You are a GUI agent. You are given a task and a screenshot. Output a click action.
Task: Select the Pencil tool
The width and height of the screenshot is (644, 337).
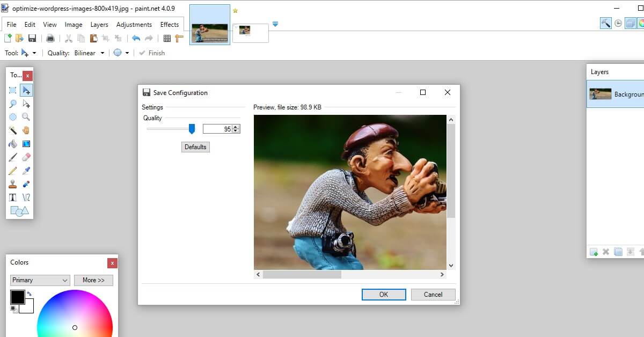(13, 171)
